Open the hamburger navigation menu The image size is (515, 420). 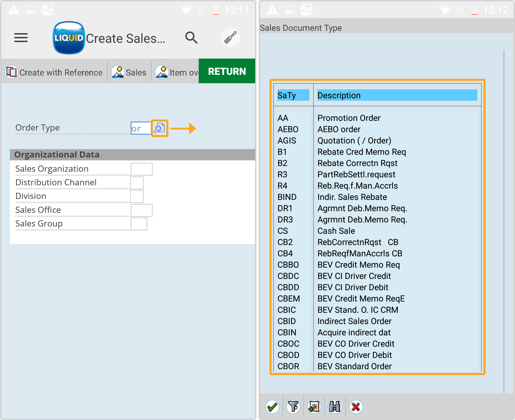click(x=21, y=38)
